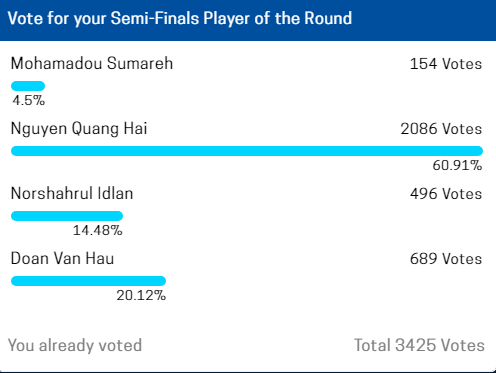
Task: Click the Mohamadou Sumareh progress bar
Action: (28, 86)
